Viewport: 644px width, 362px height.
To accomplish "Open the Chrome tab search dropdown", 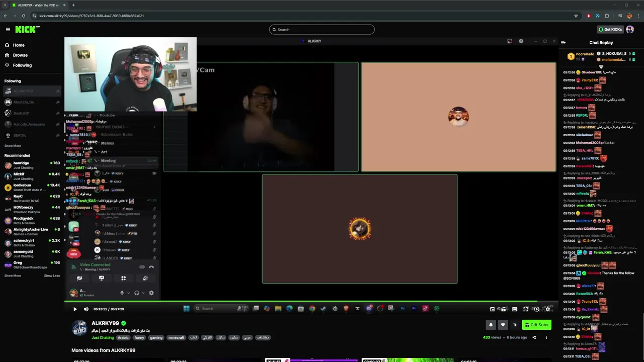I will tap(5, 5).
